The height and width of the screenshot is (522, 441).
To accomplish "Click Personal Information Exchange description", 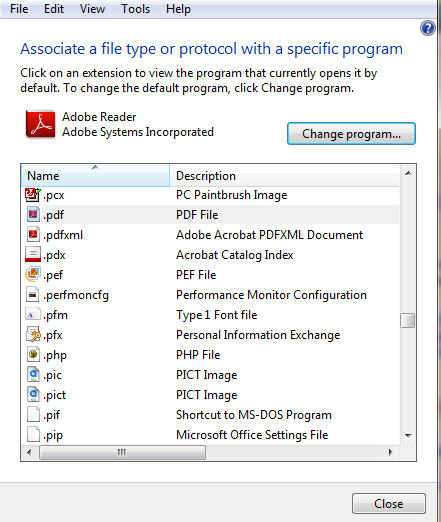I will [x=258, y=335].
